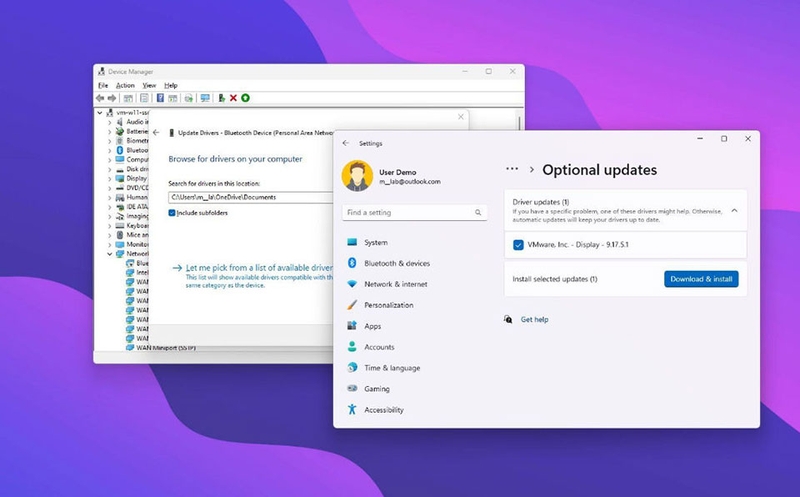Expand Biometric devices category chevron
This screenshot has width=800, height=497.
tap(109, 141)
